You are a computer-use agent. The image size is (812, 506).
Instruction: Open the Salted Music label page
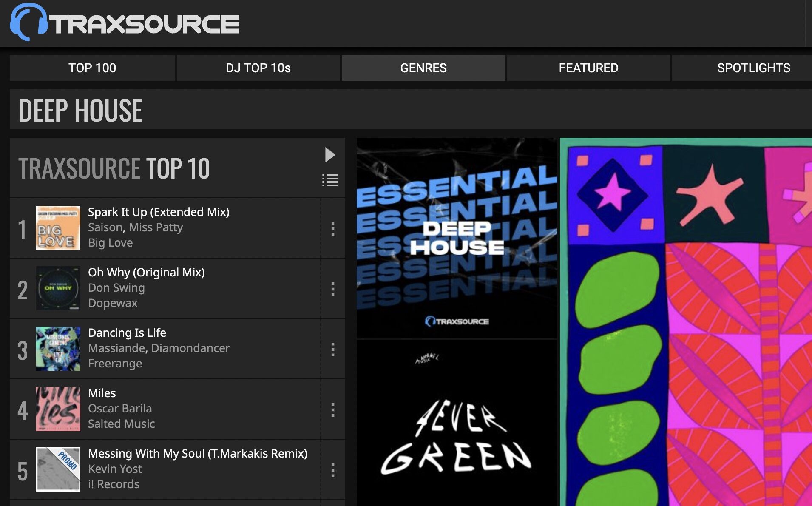[x=122, y=424]
